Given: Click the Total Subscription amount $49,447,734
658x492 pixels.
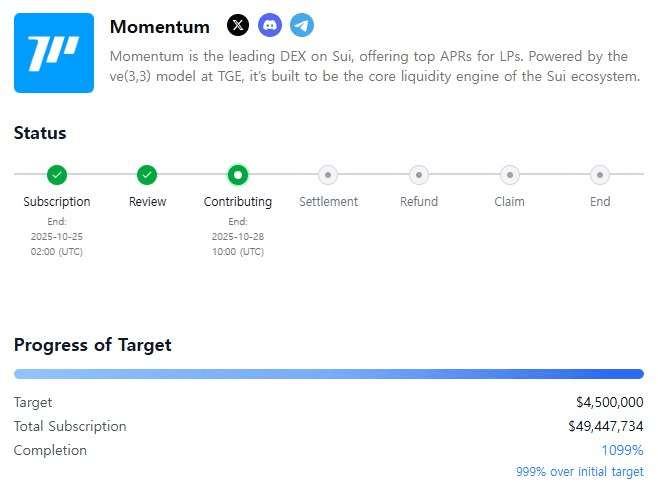Looking at the screenshot, I should (x=605, y=427).
